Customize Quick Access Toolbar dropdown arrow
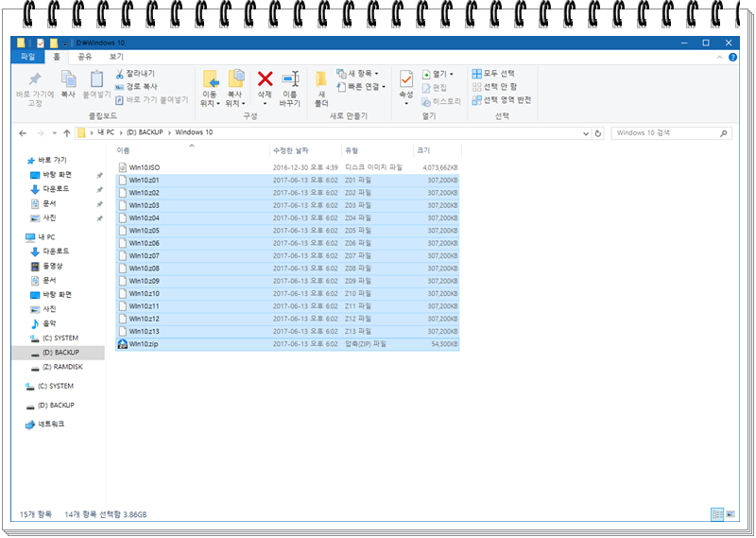Viewport: 756px width, 538px height. tap(64, 43)
